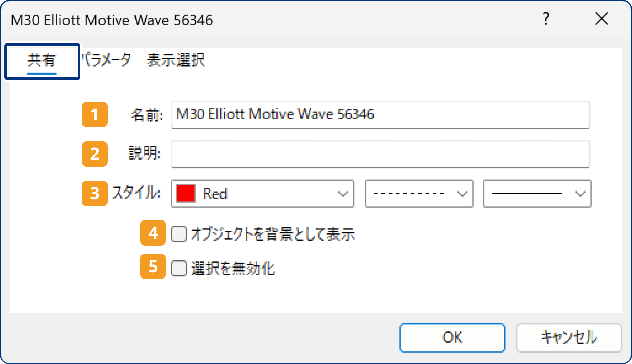Switch to the パラメータ tab

(107, 60)
